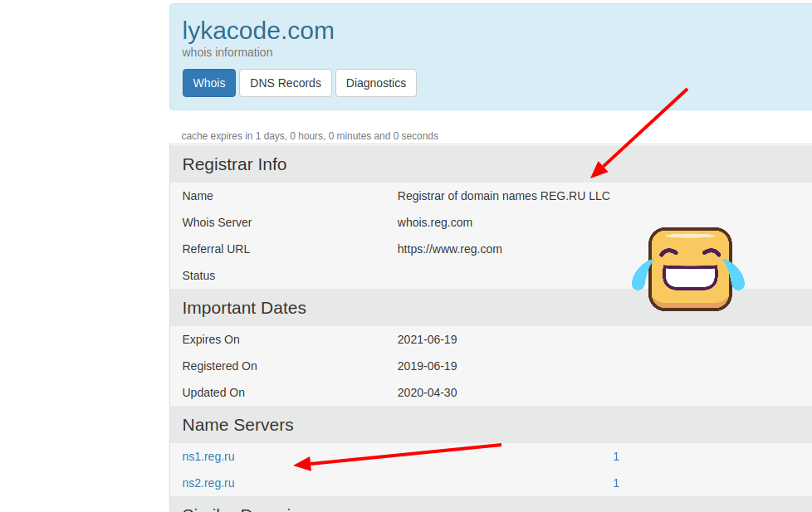Click the Status row label

pyautogui.click(x=198, y=276)
